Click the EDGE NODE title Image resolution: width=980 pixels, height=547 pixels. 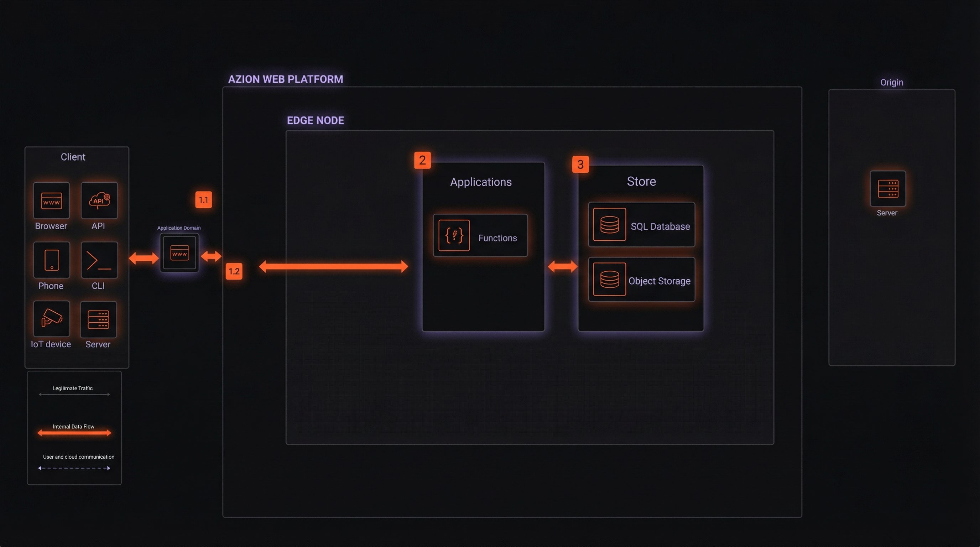tap(316, 121)
